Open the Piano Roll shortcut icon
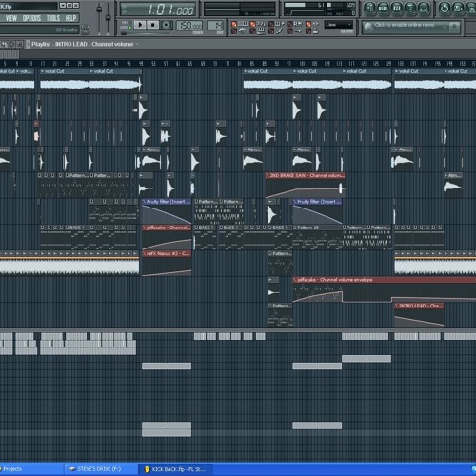Image resolution: width=476 pixels, height=476 pixels. click(397, 8)
